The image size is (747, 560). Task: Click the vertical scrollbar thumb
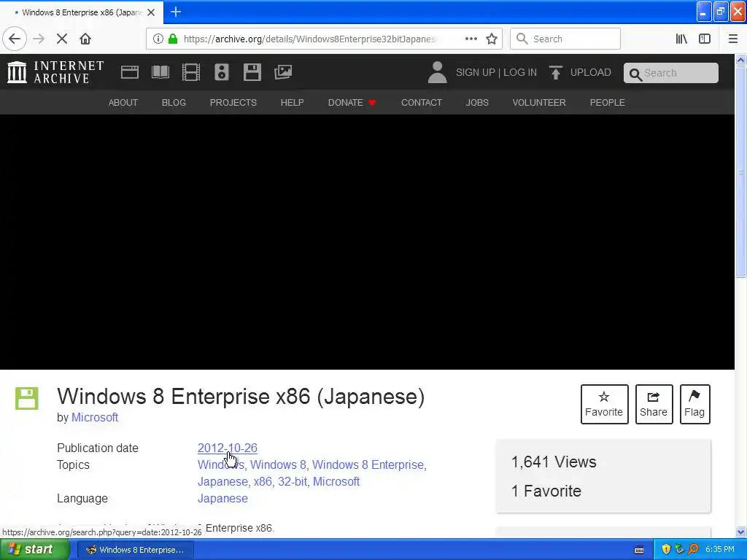coord(740,171)
